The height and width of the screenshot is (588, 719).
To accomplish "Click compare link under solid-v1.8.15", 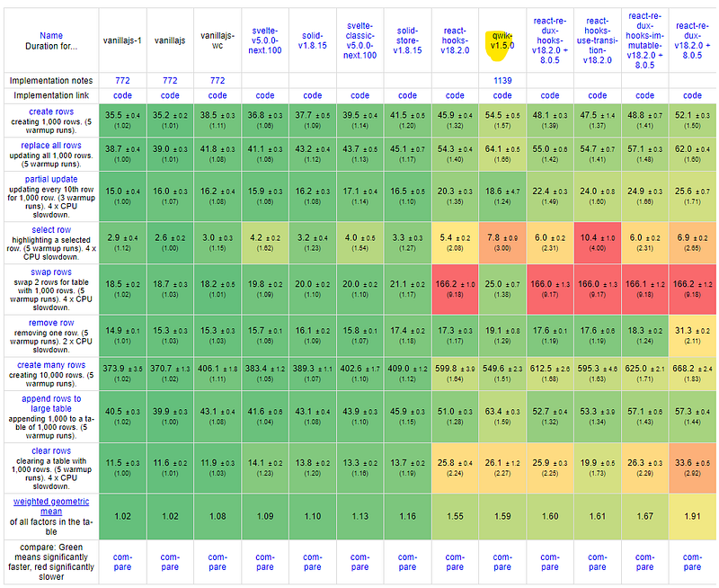I will pos(312,562).
